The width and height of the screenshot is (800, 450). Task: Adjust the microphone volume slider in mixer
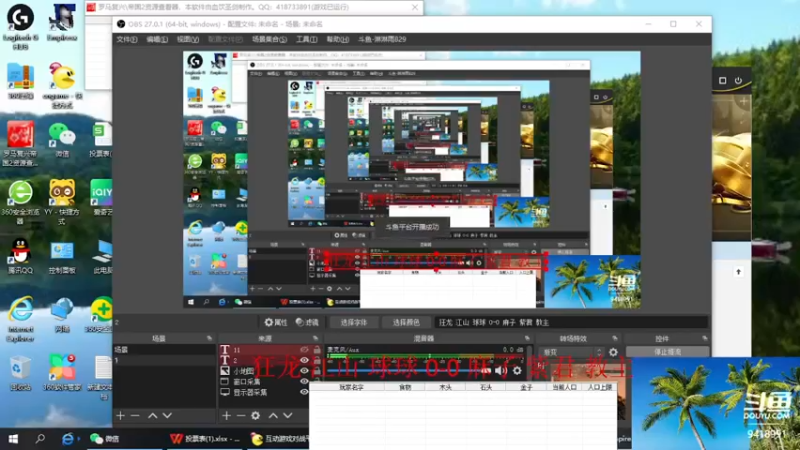coord(408,371)
